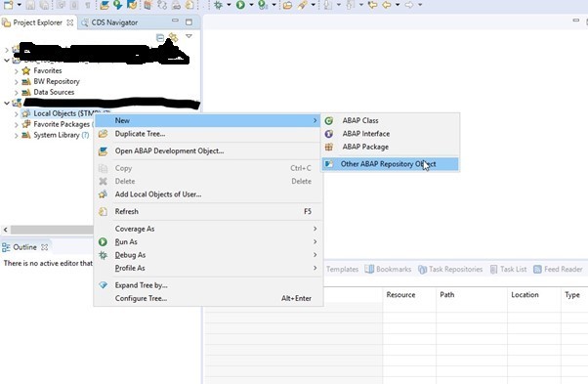Image resolution: width=588 pixels, height=384 pixels.
Task: Expand the BW Repository node
Action: pos(17,81)
